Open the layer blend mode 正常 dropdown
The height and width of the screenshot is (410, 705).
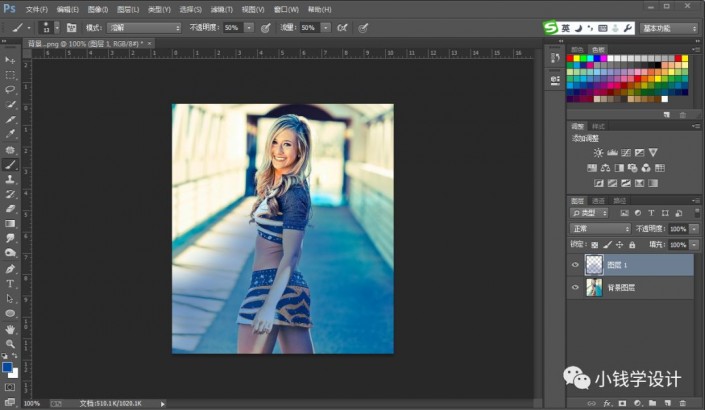[x=600, y=229]
